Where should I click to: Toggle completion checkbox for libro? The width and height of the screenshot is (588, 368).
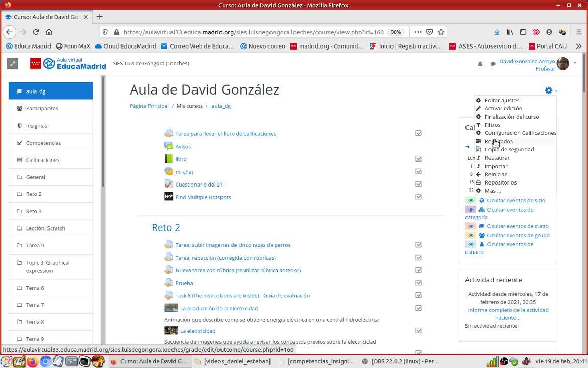tap(419, 158)
